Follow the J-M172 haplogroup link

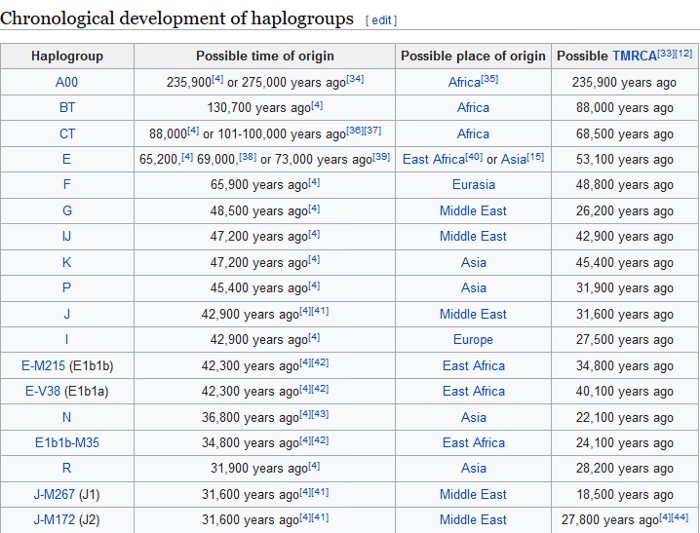tap(53, 520)
